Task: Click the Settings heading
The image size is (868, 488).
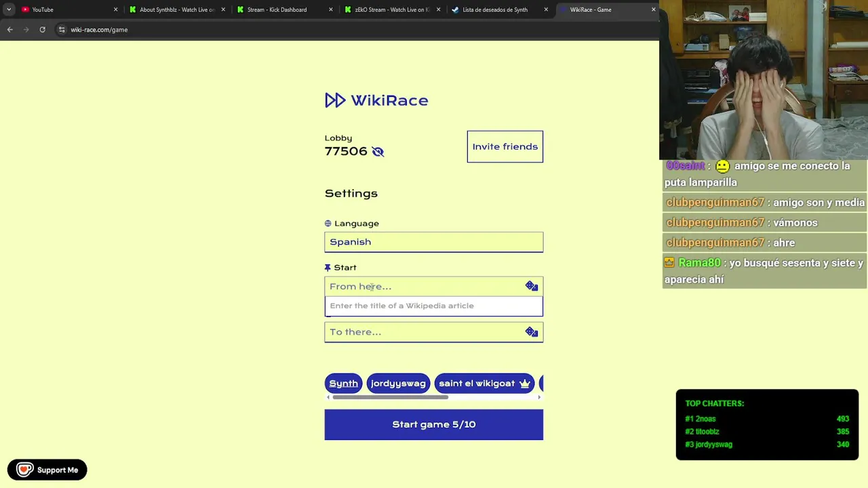Action: pos(351,193)
